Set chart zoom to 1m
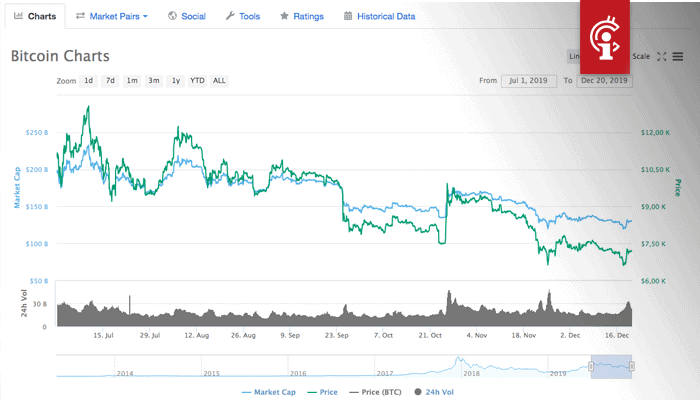Viewport: 700px width, 400px height. tap(132, 81)
